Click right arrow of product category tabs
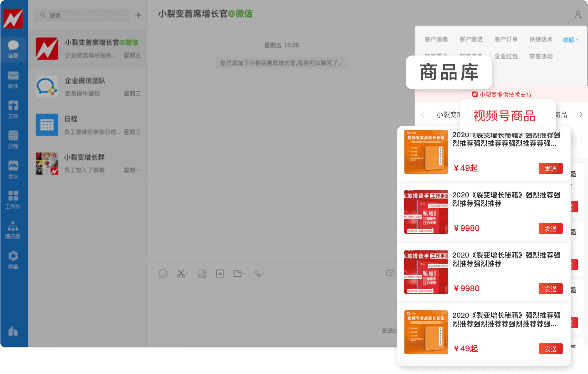Viewport: 588px width, 374px height. (581, 115)
